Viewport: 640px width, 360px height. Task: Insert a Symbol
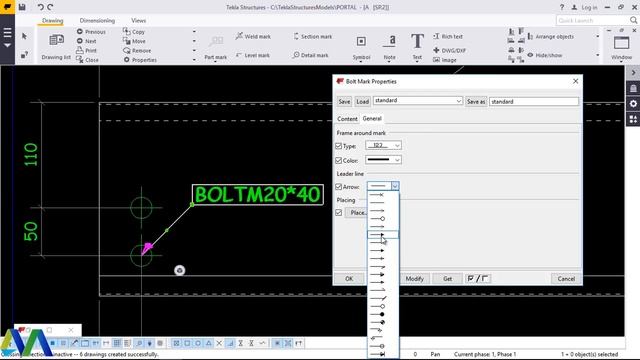[361, 47]
